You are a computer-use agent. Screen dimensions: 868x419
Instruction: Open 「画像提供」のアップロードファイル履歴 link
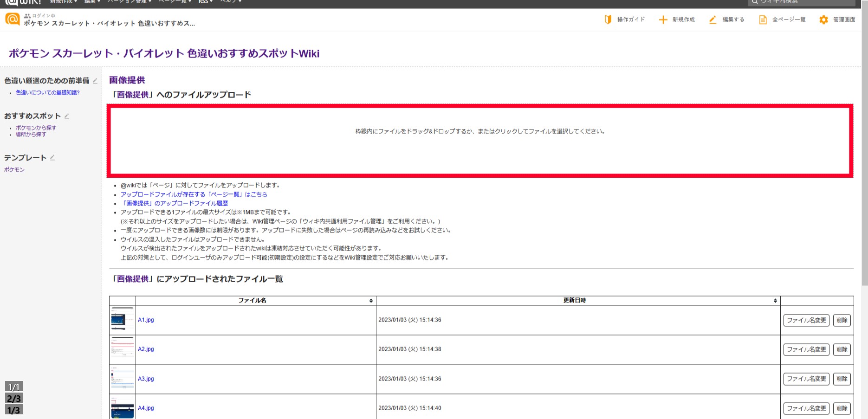click(175, 203)
